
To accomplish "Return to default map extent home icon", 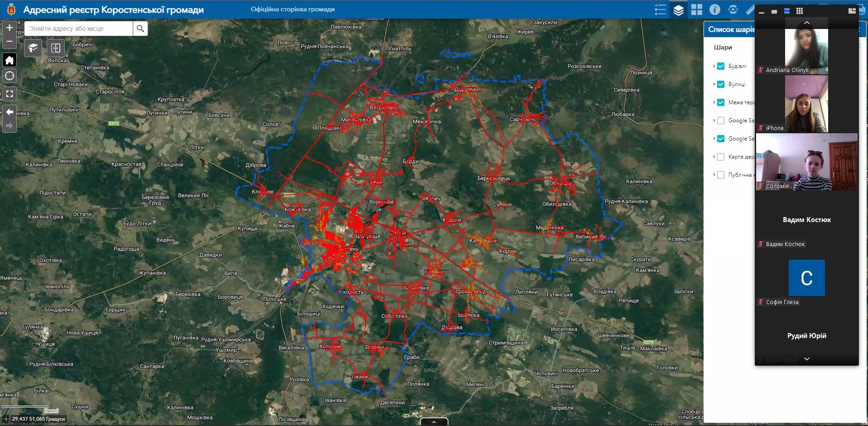I will (10, 60).
